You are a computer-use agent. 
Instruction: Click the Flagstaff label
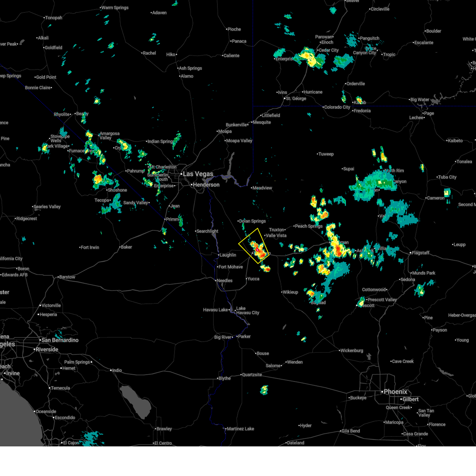(x=421, y=253)
